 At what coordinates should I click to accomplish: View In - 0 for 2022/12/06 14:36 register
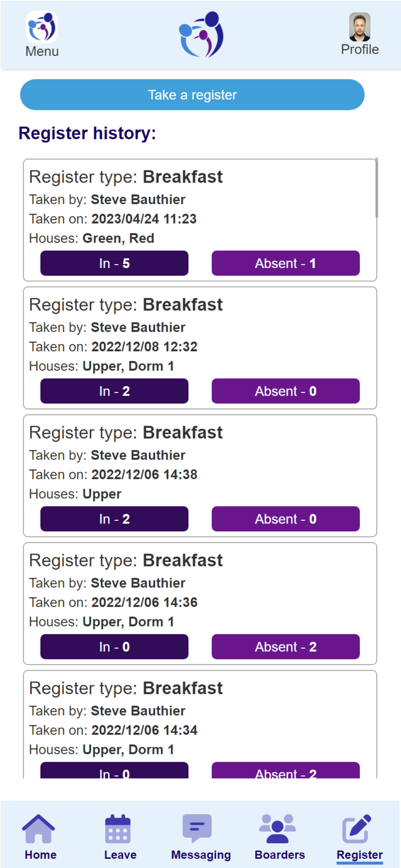[115, 646]
